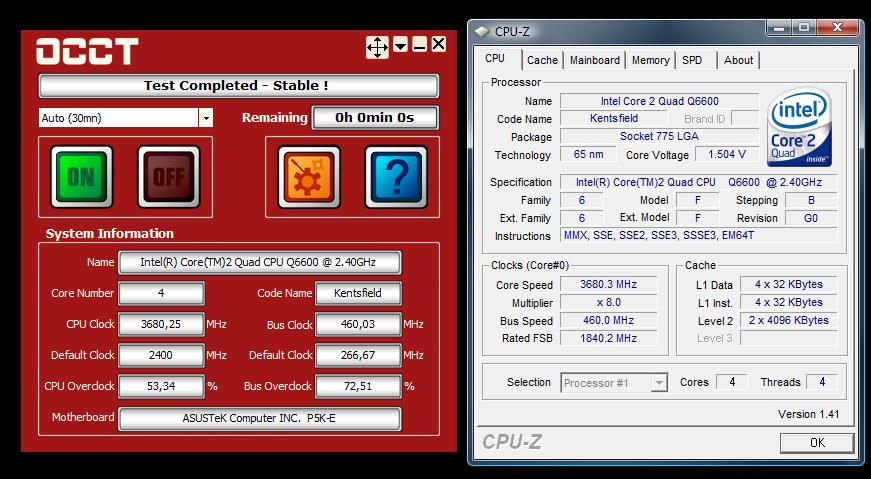
Task: Click the Core Speed value 3680.3 MHz
Action: 608,285
